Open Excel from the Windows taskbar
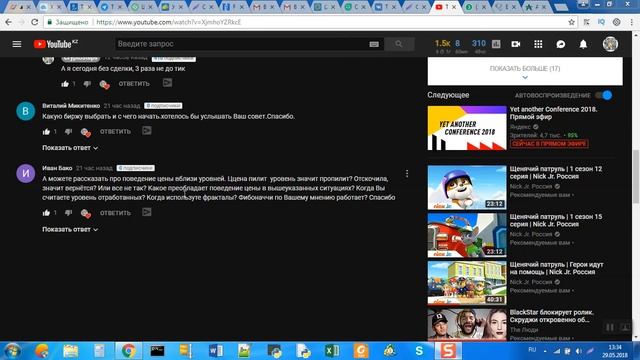640x360 pixels. pos(332,351)
